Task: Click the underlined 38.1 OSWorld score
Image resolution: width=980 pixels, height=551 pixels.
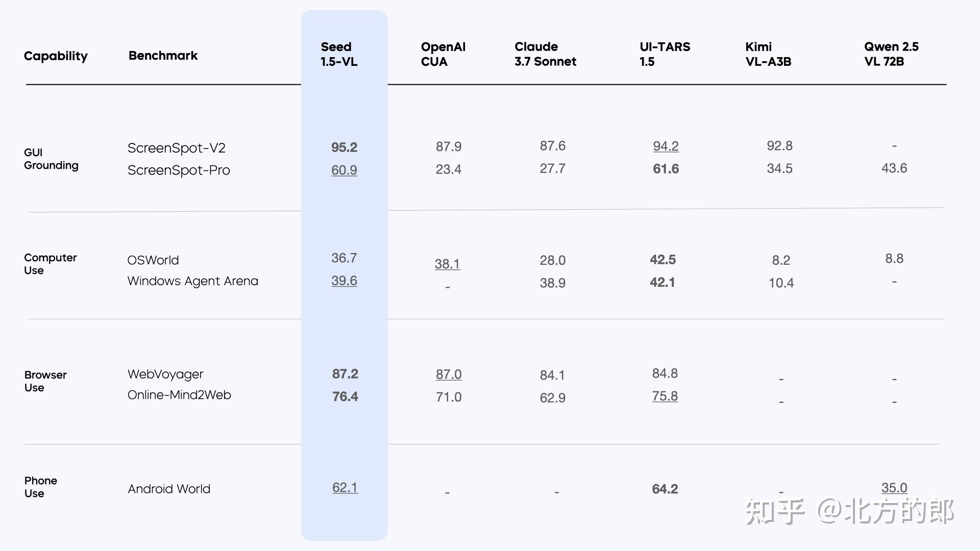Action: point(447,264)
